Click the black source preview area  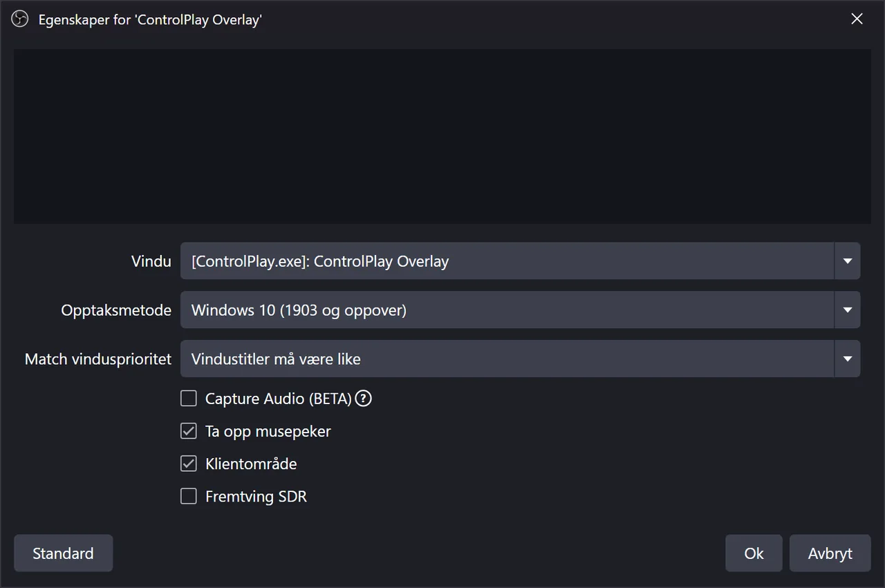[x=442, y=136]
